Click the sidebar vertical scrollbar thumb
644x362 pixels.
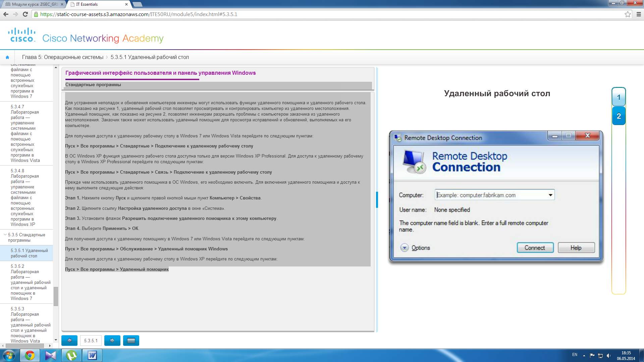point(56,296)
